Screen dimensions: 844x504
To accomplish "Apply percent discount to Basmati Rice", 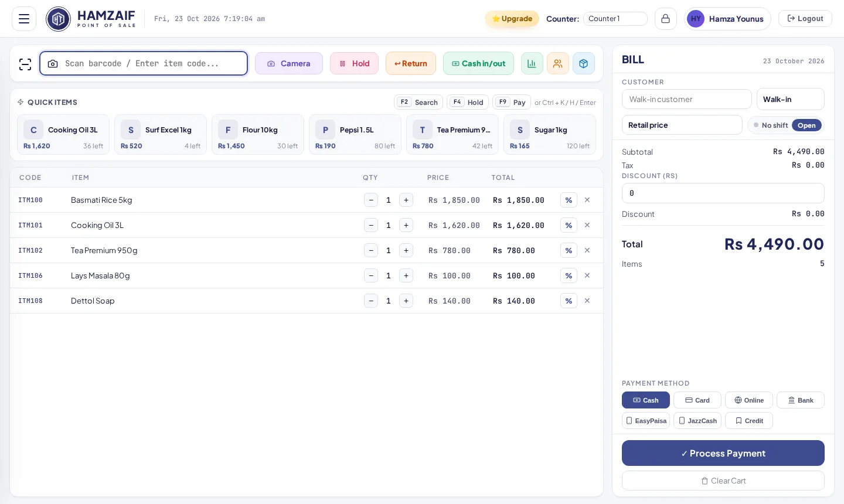I will 569,200.
